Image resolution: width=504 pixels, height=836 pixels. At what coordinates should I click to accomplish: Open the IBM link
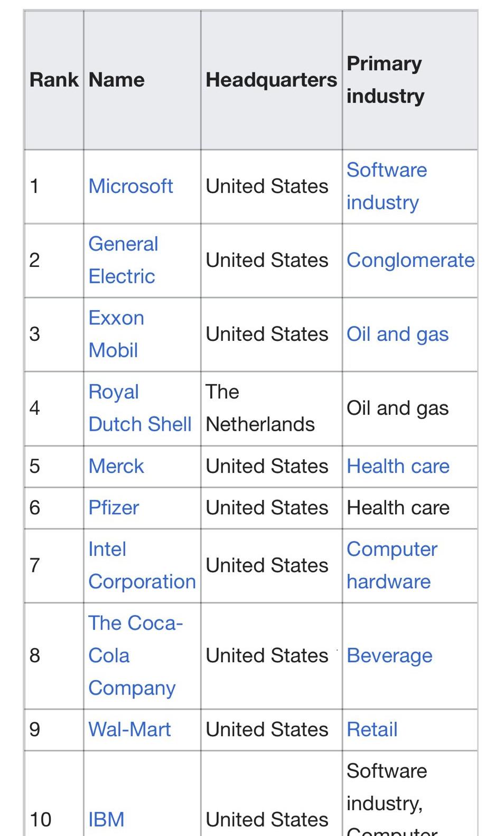pyautogui.click(x=106, y=820)
